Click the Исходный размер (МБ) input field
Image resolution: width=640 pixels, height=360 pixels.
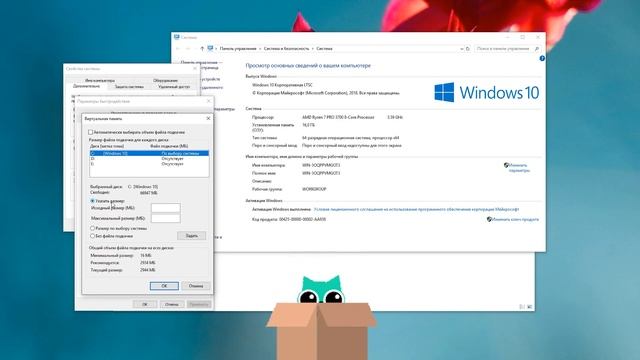tap(166, 208)
